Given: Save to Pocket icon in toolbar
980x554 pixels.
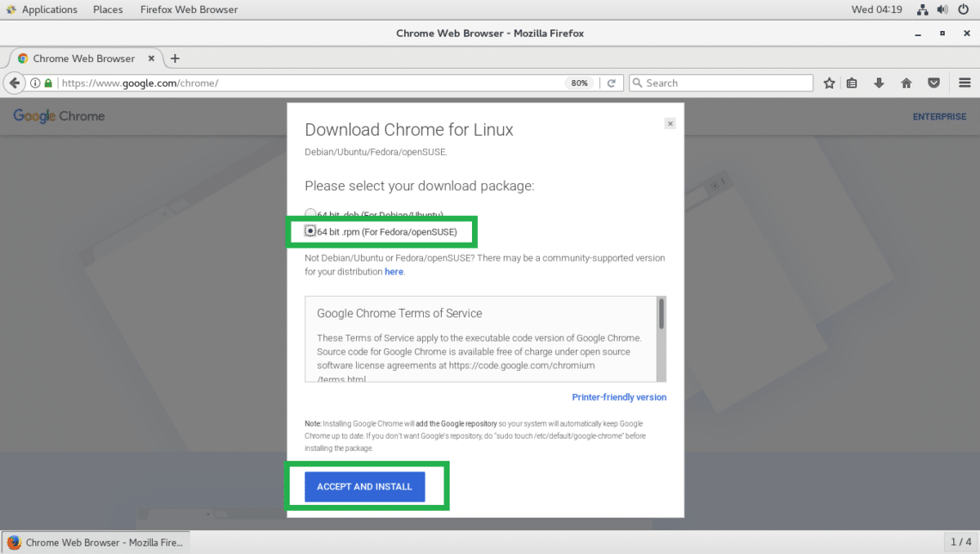Looking at the screenshot, I should (934, 83).
